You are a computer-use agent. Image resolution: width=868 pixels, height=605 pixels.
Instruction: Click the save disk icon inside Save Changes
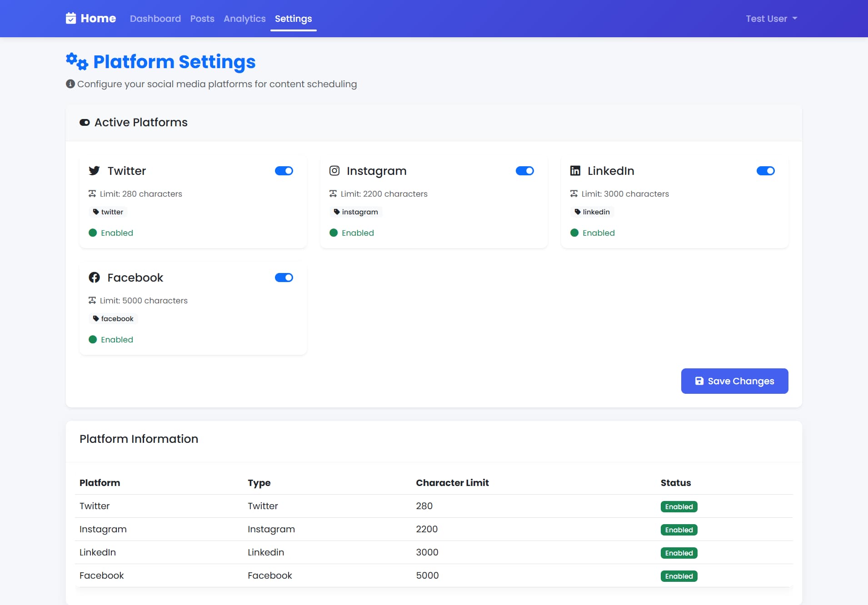coord(699,381)
